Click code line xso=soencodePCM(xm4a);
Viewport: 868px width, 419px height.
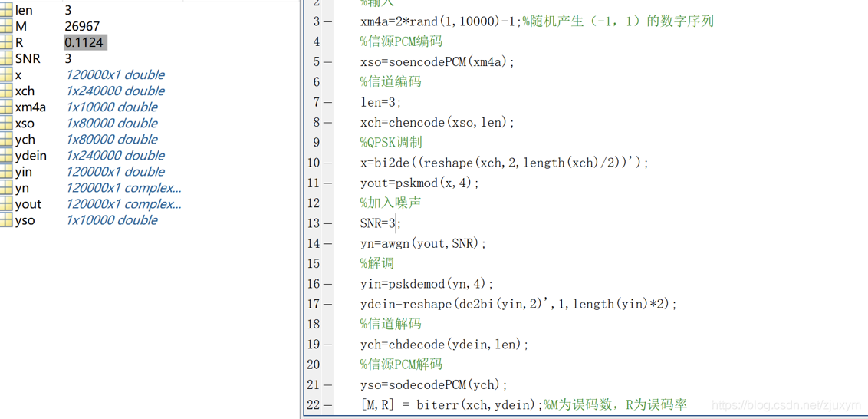click(x=437, y=62)
